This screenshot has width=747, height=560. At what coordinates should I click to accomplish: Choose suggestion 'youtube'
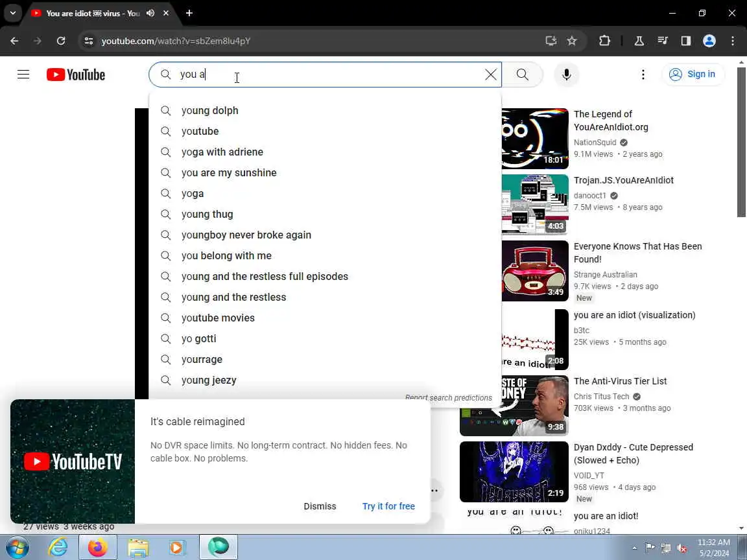point(325,132)
